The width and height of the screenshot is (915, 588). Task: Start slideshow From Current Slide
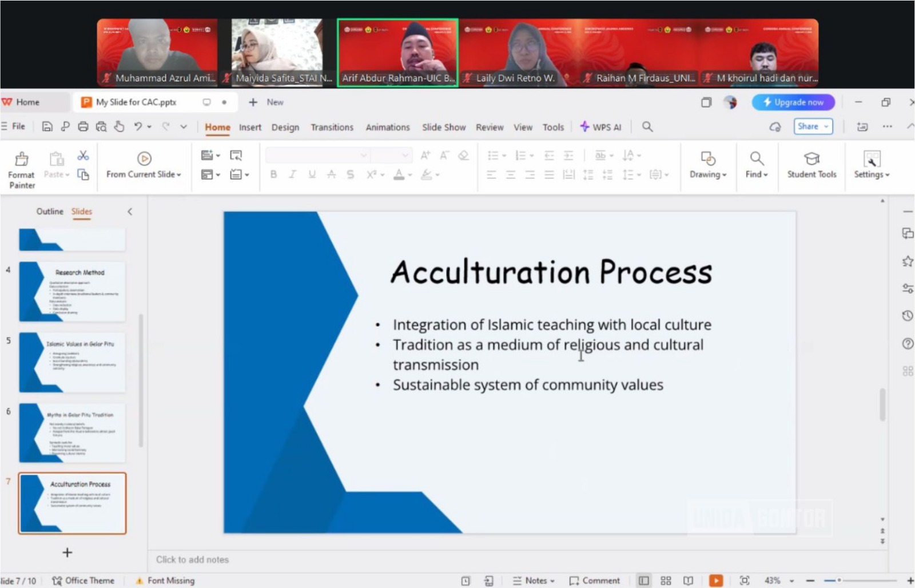144,165
